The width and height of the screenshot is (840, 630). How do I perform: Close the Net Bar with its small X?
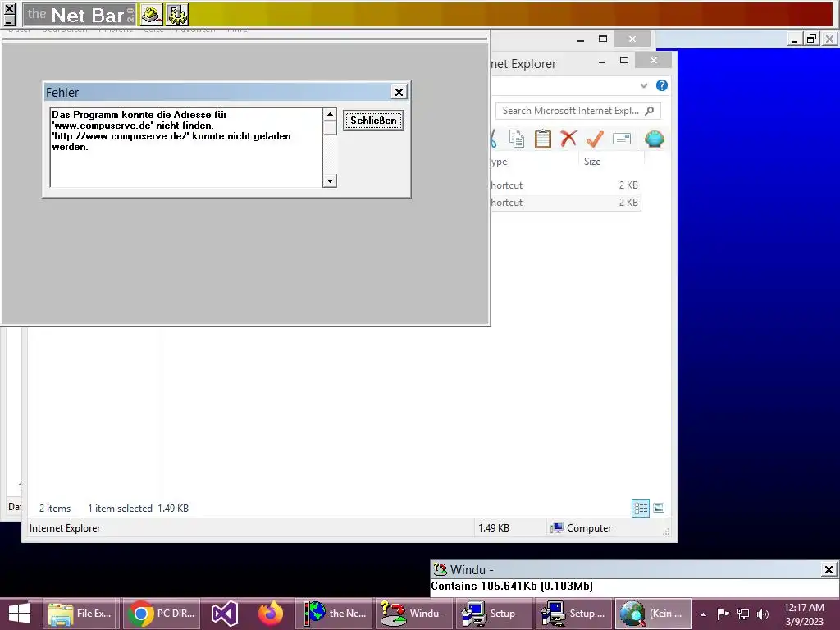pyautogui.click(x=9, y=8)
